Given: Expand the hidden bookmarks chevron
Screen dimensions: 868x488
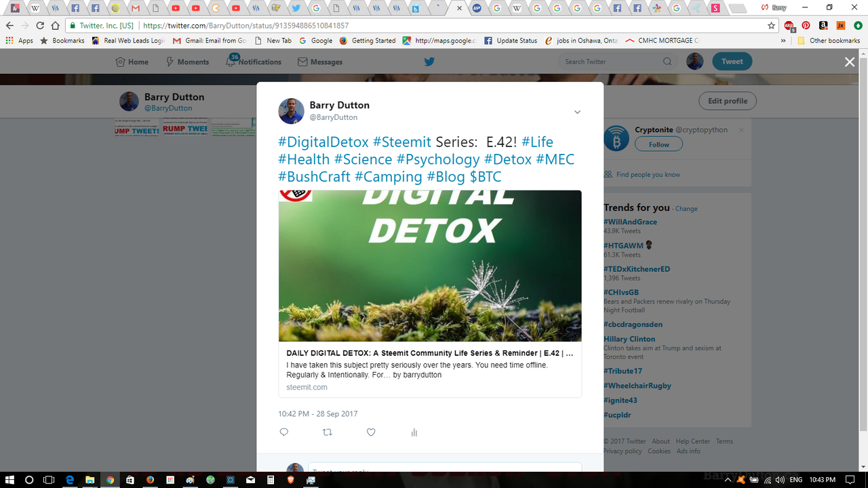Looking at the screenshot, I should coord(783,41).
